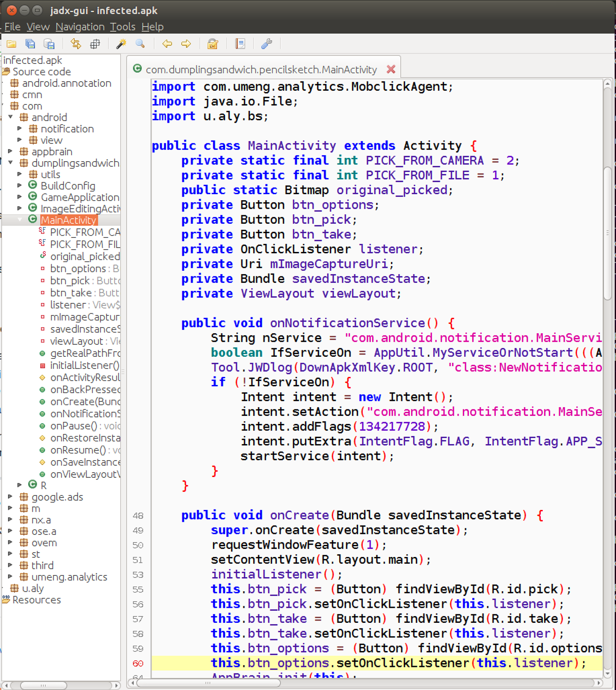Click the st package in tree

point(36,554)
